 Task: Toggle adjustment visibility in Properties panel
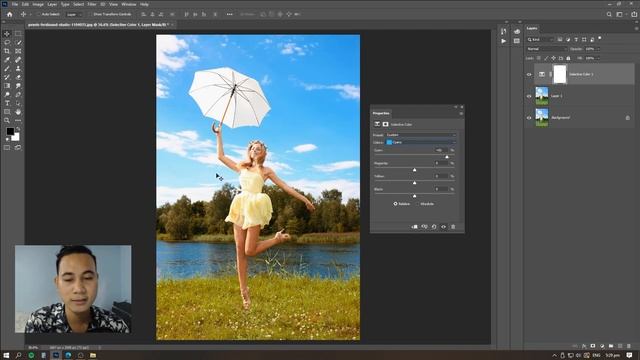coord(444,227)
